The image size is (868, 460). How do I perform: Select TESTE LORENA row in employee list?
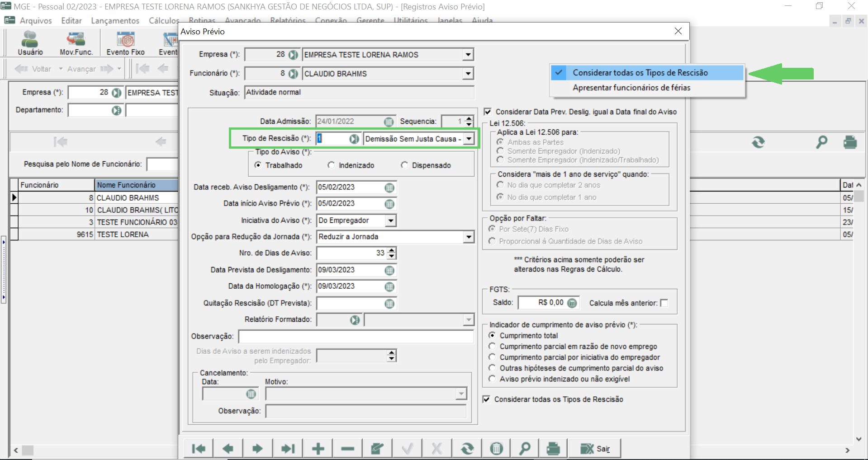[94, 235]
